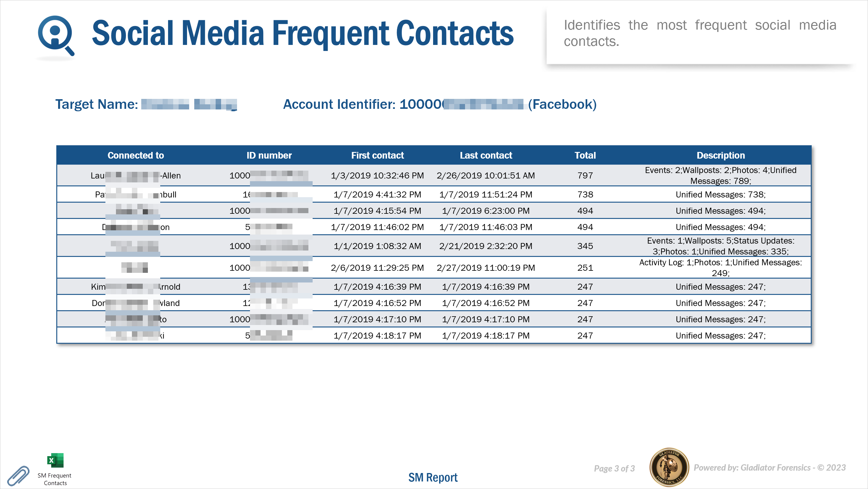This screenshot has width=868, height=489.
Task: Click the Description column header
Action: click(x=720, y=155)
